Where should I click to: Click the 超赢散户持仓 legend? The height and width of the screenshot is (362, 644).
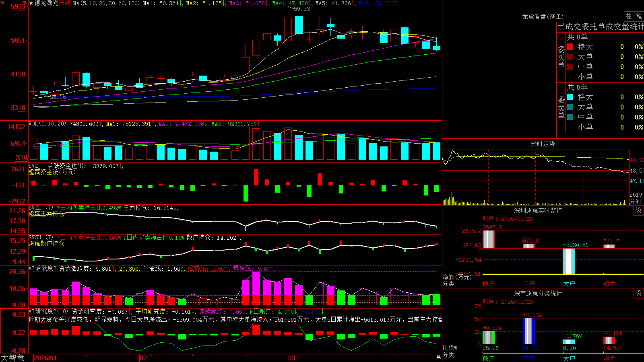[x=46, y=243]
